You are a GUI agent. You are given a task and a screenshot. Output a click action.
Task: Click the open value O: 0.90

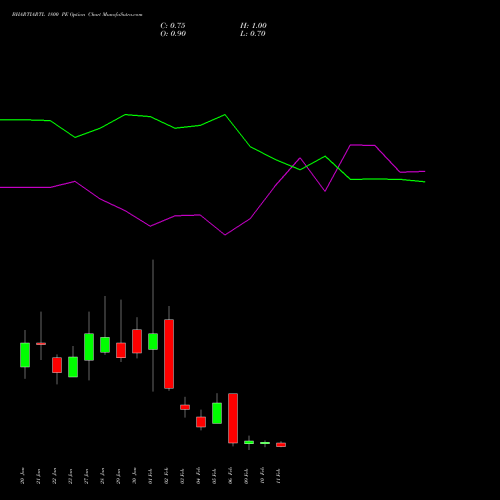point(173,34)
